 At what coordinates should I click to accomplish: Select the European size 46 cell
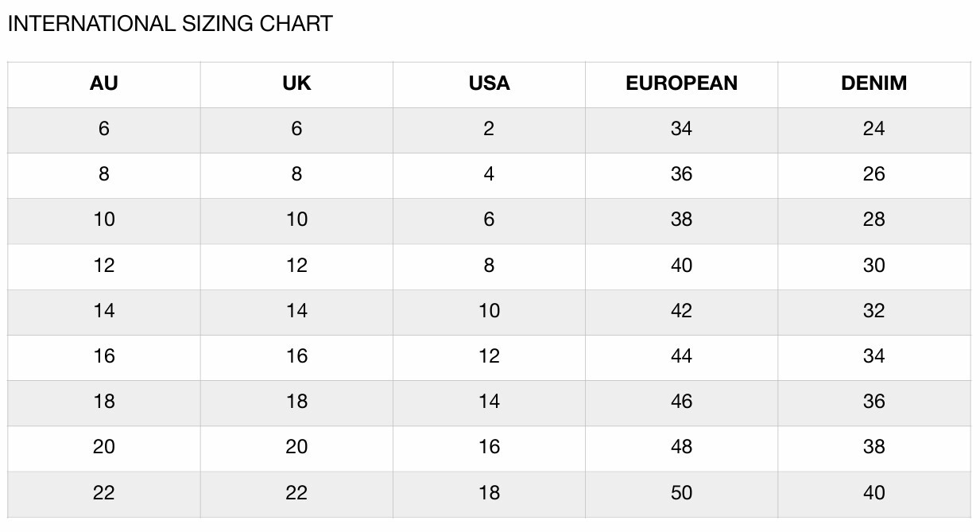[x=681, y=402]
